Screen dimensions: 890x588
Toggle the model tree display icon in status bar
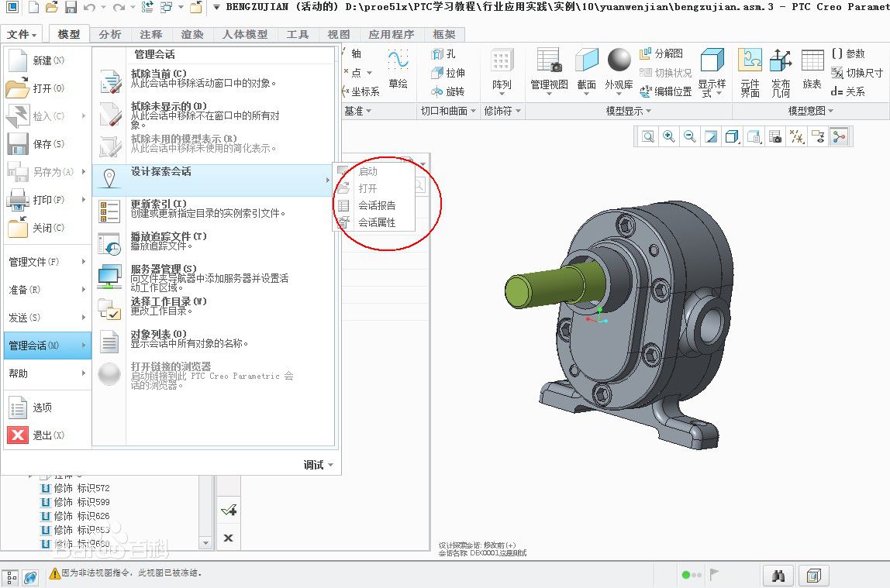click(12, 576)
